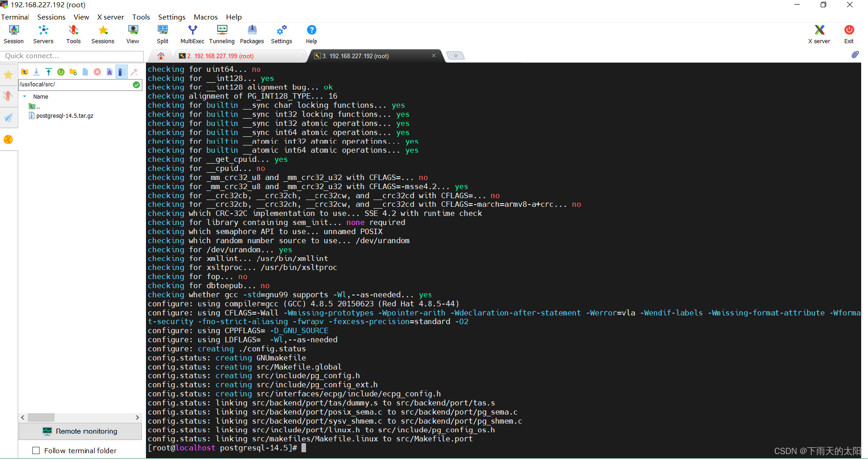The image size is (868, 460).
Task: Click the paperclip icon at far right
Action: coord(855,55)
